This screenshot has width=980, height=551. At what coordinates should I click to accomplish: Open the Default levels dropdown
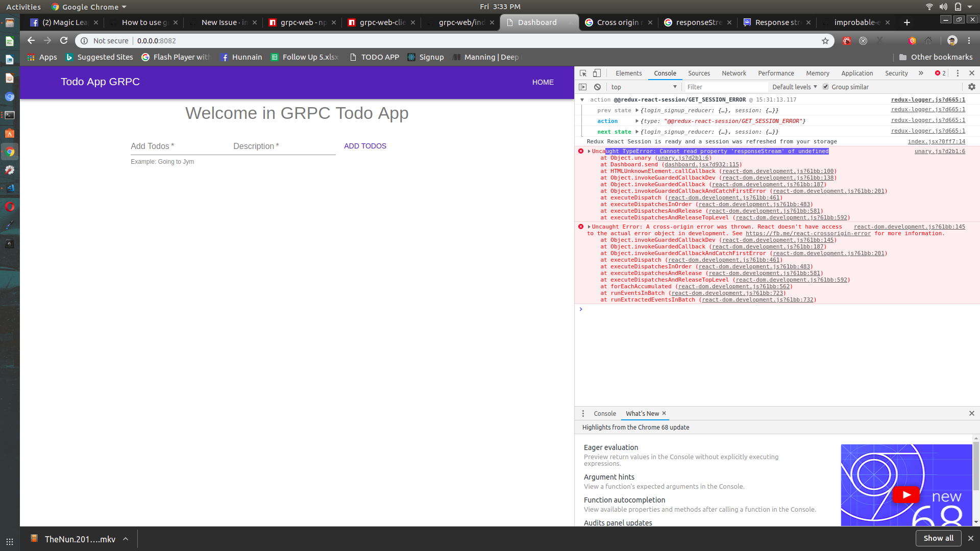coord(794,87)
